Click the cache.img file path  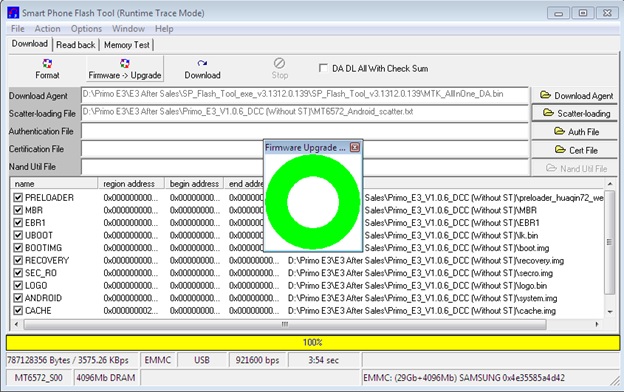pyautogui.click(x=421, y=311)
